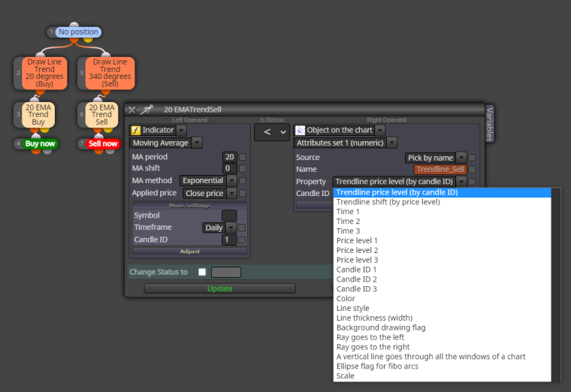The height and width of the screenshot is (392, 571).
Task: Open the Property dropdown arrow
Action: (461, 181)
